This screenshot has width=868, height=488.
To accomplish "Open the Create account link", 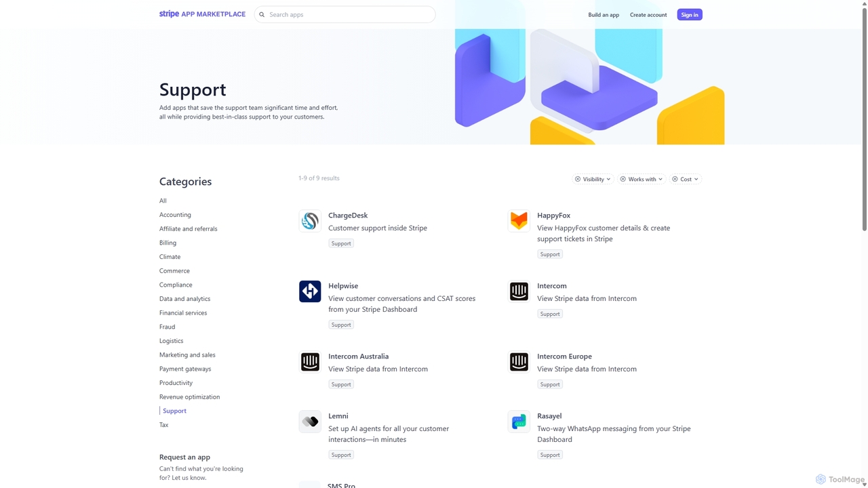I will click(x=648, y=15).
